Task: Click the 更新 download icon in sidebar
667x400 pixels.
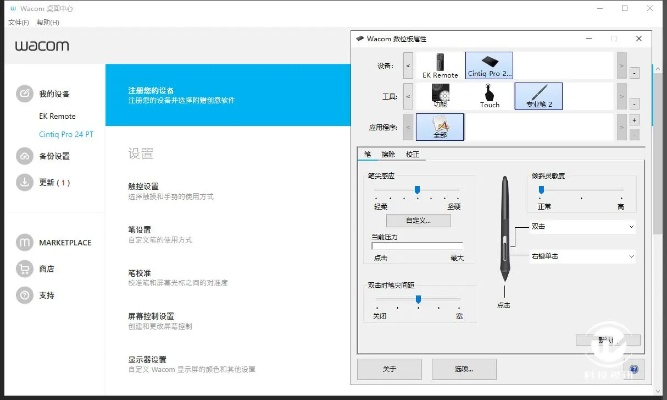Action: [x=25, y=182]
